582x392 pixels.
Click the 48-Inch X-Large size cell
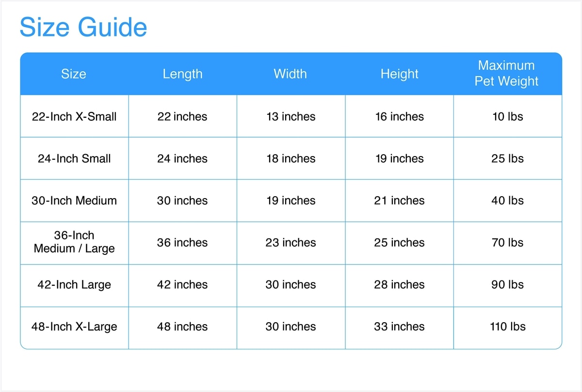[x=74, y=327]
